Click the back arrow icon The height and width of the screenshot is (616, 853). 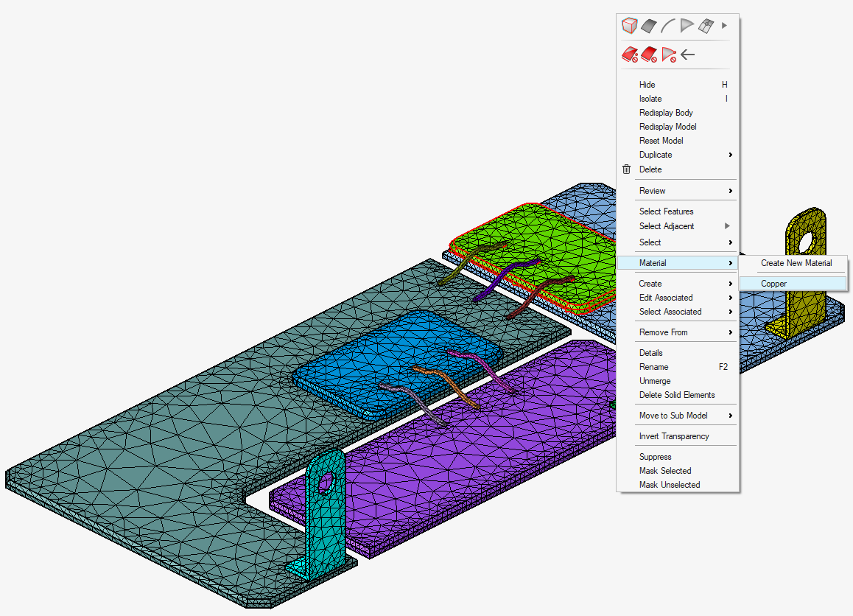point(688,54)
